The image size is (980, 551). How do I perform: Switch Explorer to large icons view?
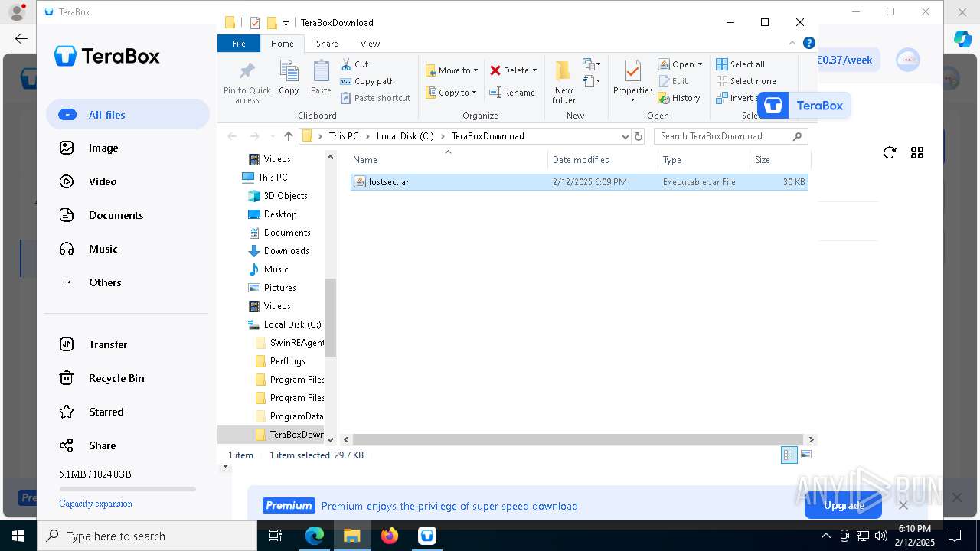pyautogui.click(x=805, y=455)
